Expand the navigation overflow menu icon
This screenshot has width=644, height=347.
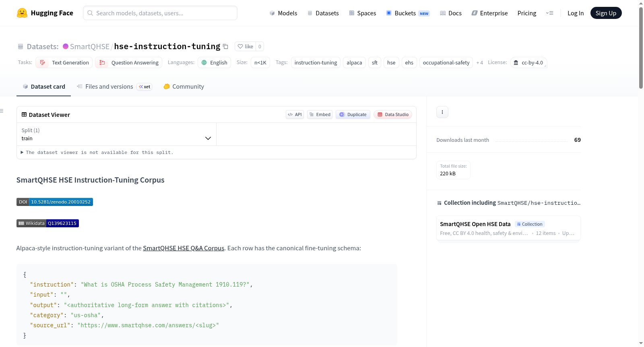tap(549, 13)
